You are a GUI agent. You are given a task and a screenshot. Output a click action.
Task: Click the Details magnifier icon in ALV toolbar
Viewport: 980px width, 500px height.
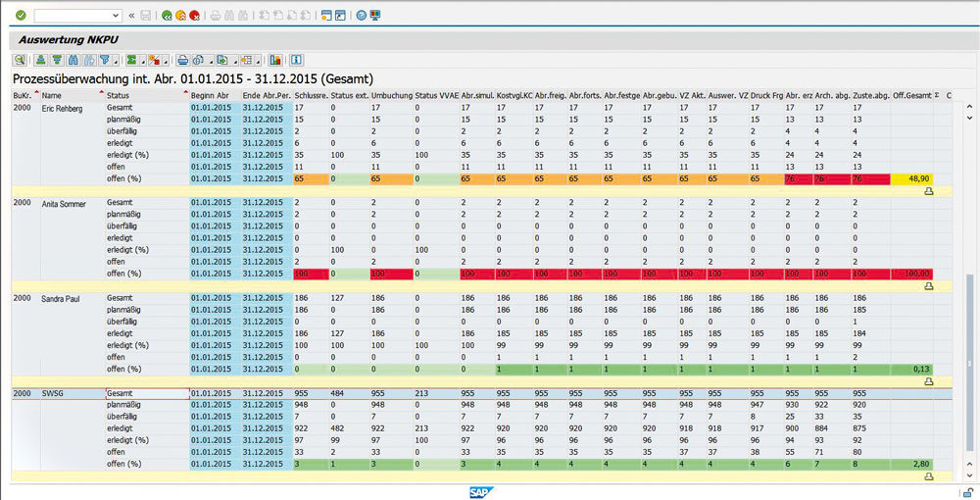pos(20,60)
